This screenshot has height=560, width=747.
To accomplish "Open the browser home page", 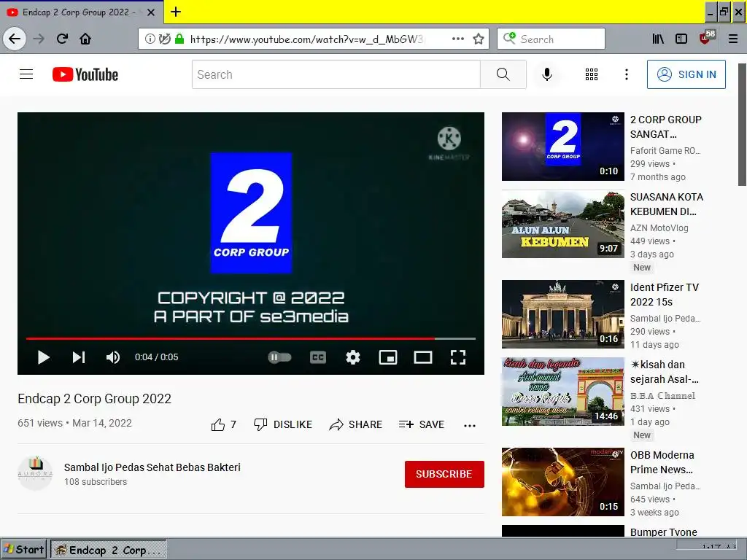I will tap(85, 39).
